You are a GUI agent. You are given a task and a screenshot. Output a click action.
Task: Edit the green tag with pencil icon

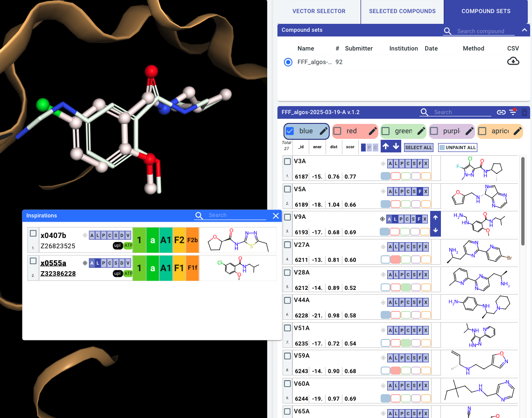click(421, 131)
